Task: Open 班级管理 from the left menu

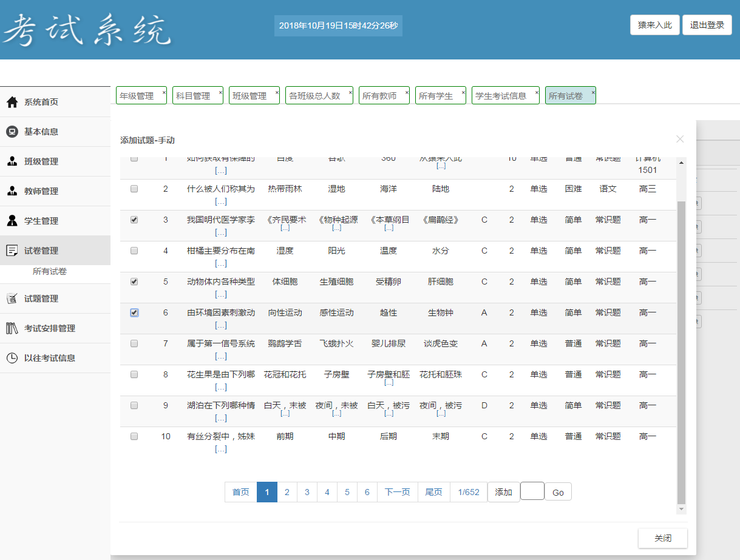Action: coord(35,161)
